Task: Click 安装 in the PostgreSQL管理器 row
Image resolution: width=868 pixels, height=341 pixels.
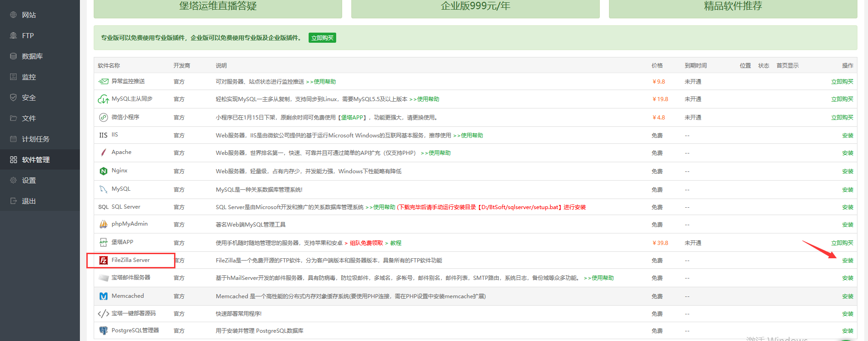Action: [x=847, y=330]
